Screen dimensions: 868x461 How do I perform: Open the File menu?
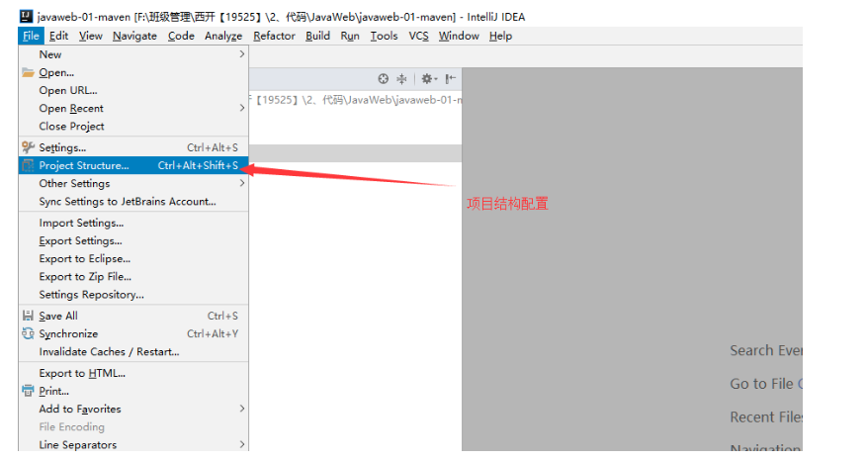(31, 36)
